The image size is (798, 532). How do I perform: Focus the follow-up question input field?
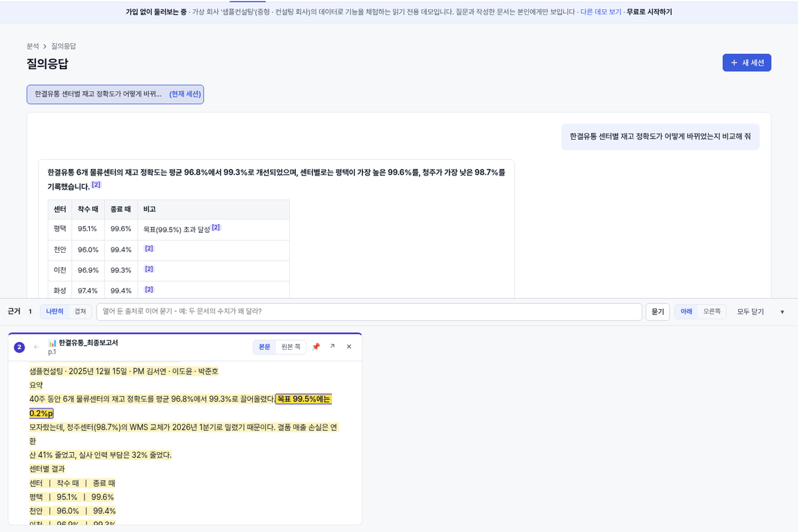(369, 311)
